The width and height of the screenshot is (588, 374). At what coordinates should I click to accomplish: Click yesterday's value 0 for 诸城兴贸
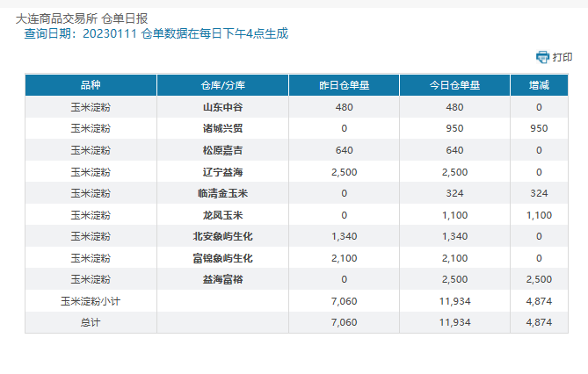click(x=344, y=128)
